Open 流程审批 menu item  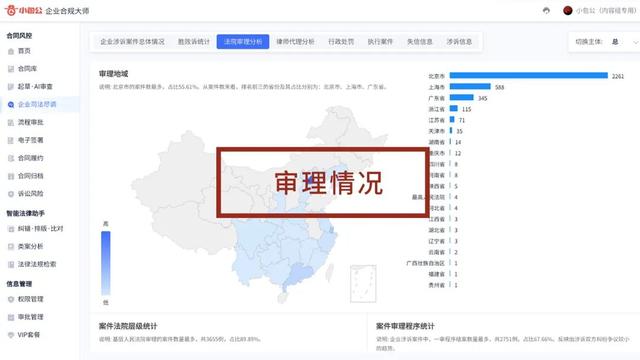click(31, 122)
